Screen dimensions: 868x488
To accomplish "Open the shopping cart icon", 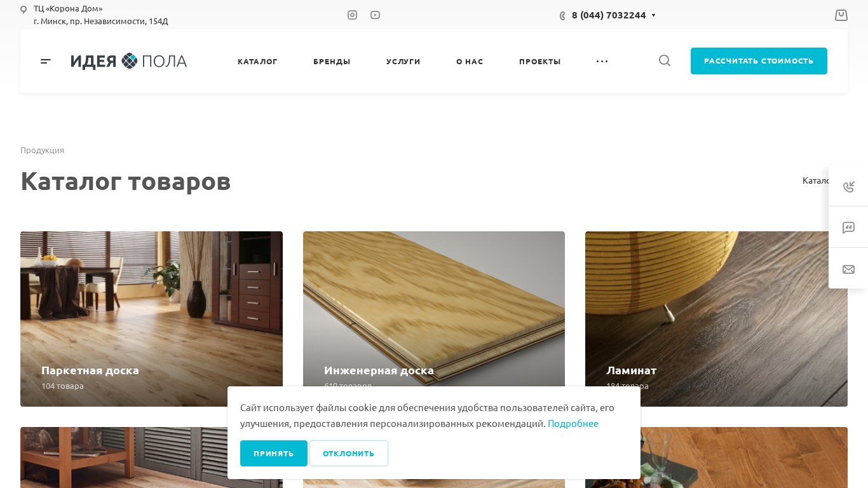I will click(x=841, y=15).
